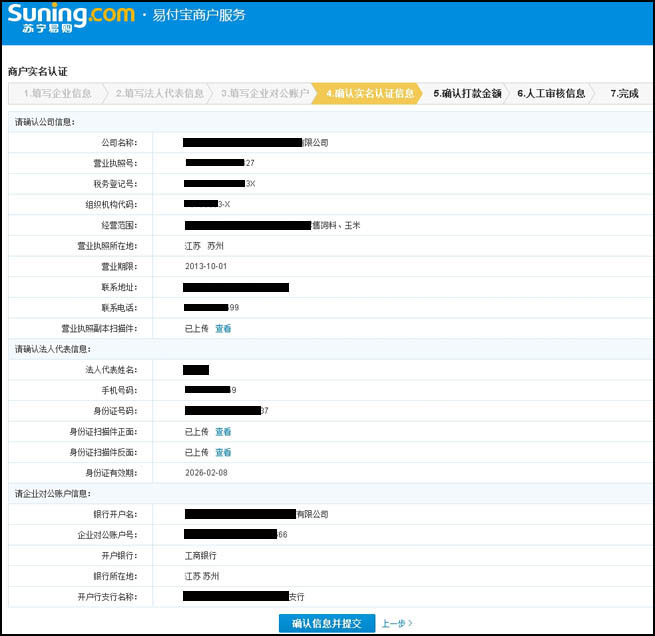Click the 商户实名认证 page heading
The height and width of the screenshot is (636, 655).
(x=37, y=72)
